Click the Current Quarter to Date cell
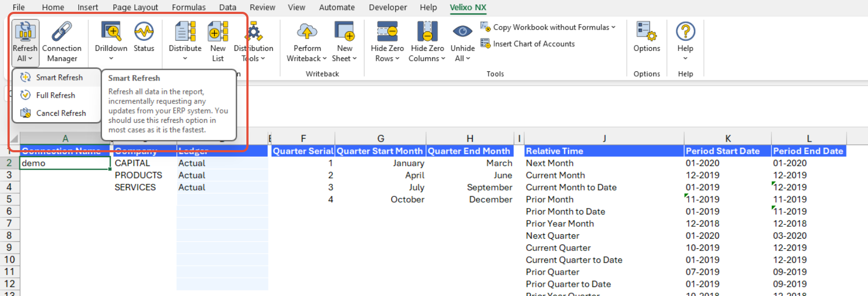 click(x=604, y=260)
